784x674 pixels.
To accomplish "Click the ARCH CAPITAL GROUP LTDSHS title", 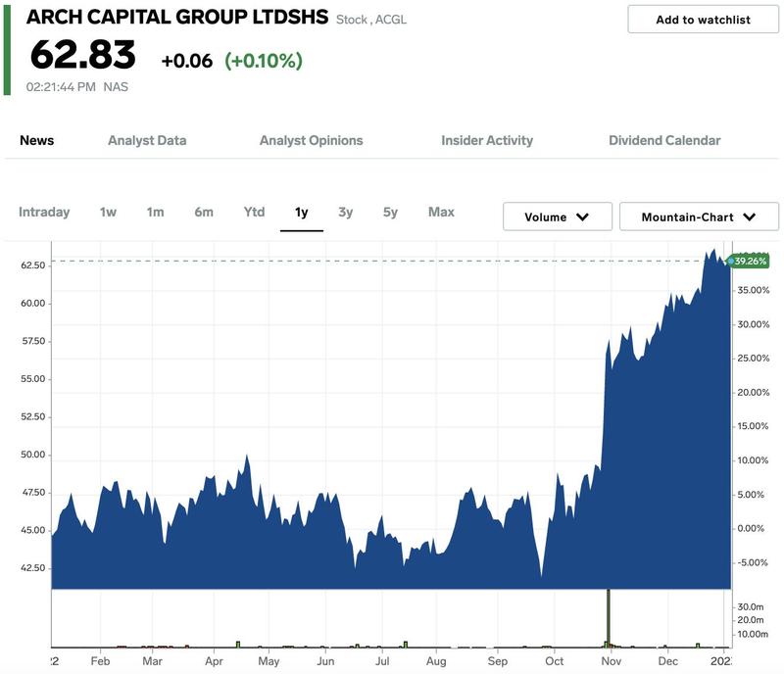I will [x=177, y=17].
